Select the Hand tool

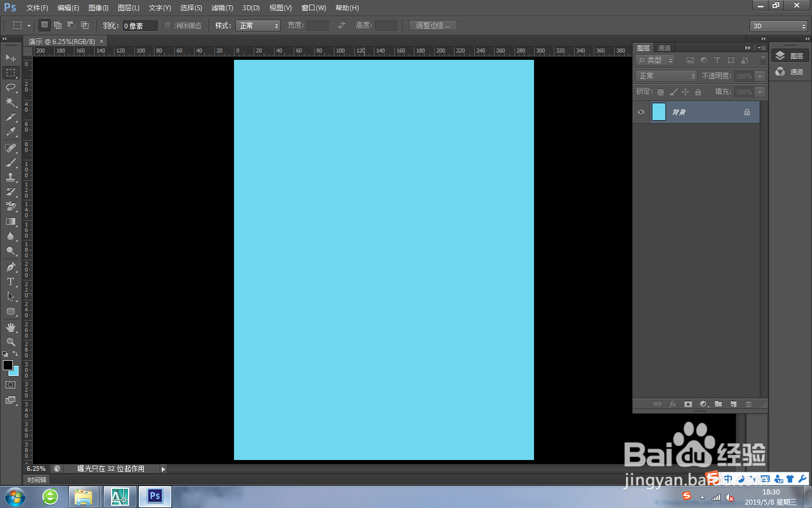click(x=11, y=327)
